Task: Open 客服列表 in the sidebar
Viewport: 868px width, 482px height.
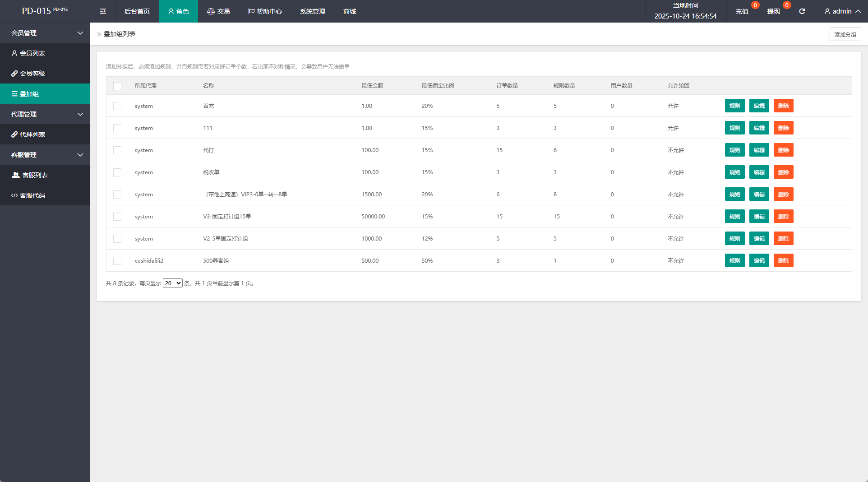Action: coord(35,175)
